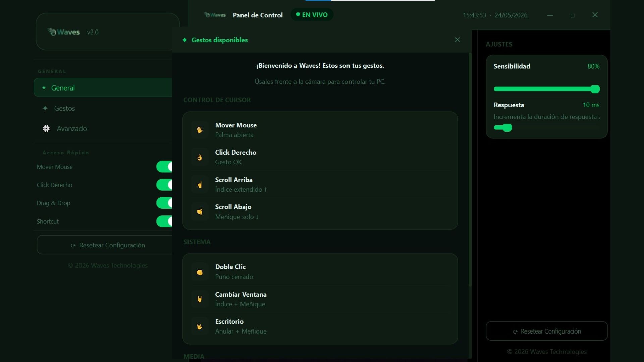The image size is (644, 362).
Task: Click the gestures panel vertical scrollbar
Action: pos(470,169)
